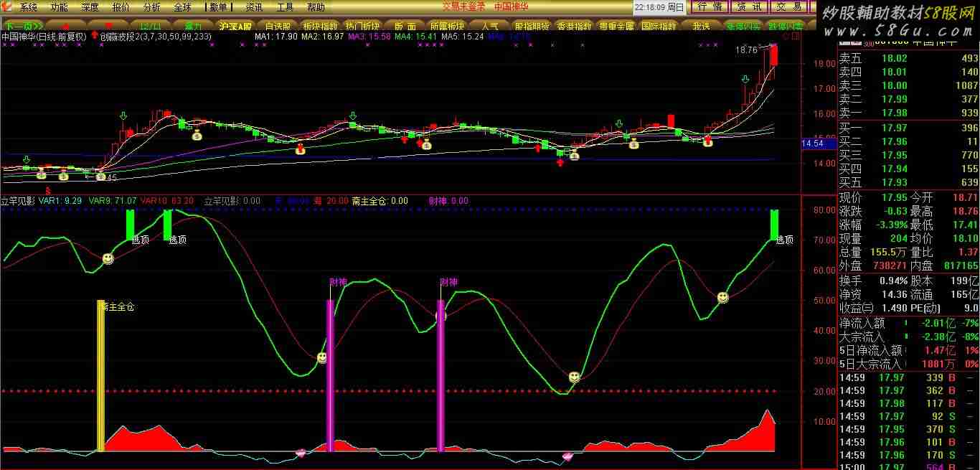Image resolution: width=980 pixels, height=470 pixels.
Task: Open the 工具 menu
Action: click(x=285, y=7)
